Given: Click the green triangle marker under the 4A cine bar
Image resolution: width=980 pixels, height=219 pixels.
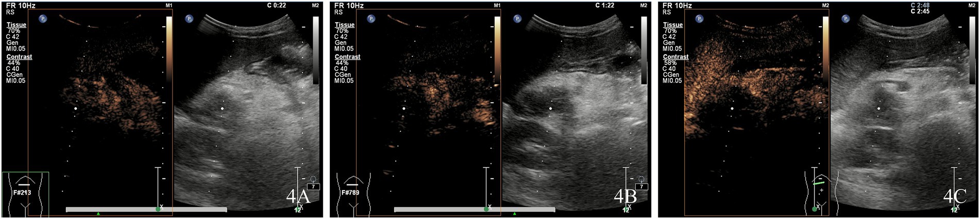Looking at the screenshot, I should (x=98, y=213).
